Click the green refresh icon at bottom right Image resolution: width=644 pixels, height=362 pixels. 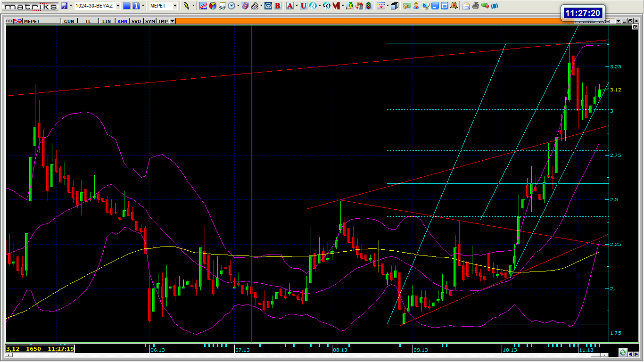coord(623,352)
